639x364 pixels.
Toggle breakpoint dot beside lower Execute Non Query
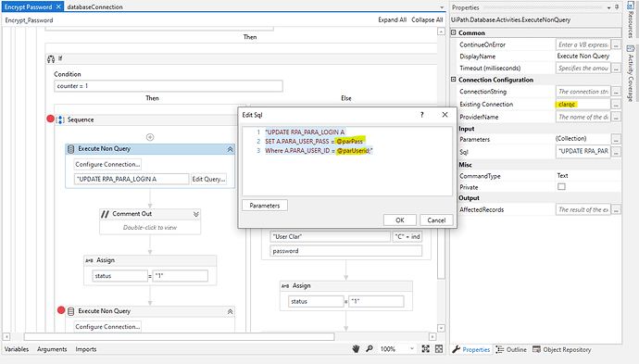61,310
